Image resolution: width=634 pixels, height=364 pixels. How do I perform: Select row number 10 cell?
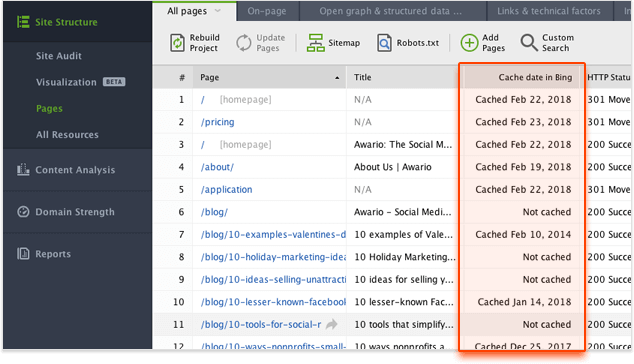click(179, 302)
